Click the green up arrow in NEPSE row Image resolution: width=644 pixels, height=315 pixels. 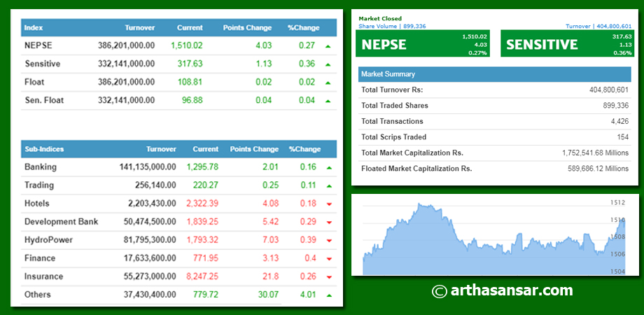click(x=328, y=46)
